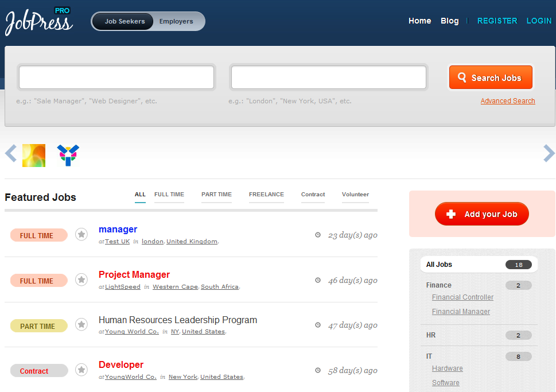
Task: Open Test UK company link
Action: point(118,241)
